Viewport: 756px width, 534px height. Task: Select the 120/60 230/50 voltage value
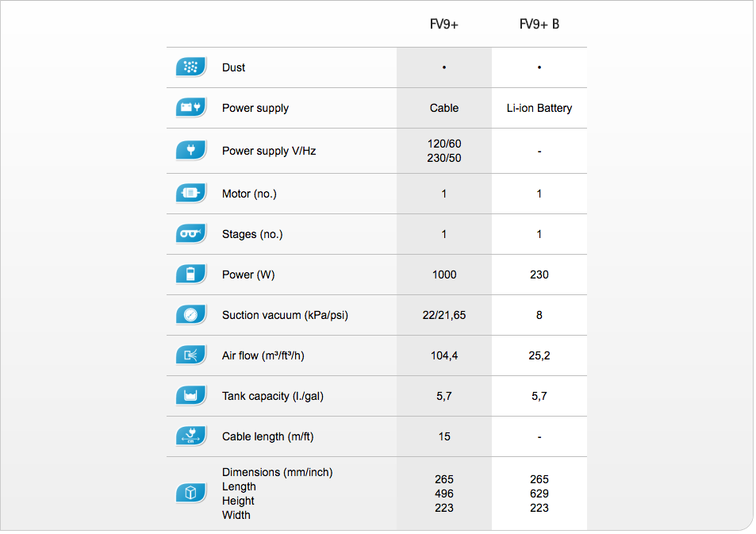pos(444,151)
